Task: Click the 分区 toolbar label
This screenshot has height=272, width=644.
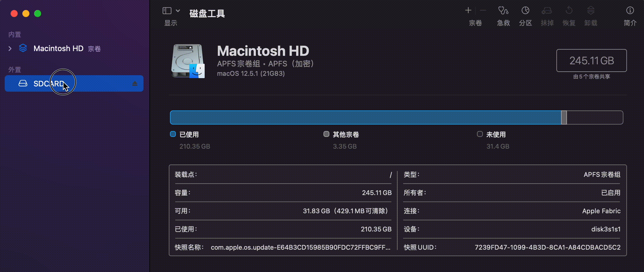Action: pos(525,23)
